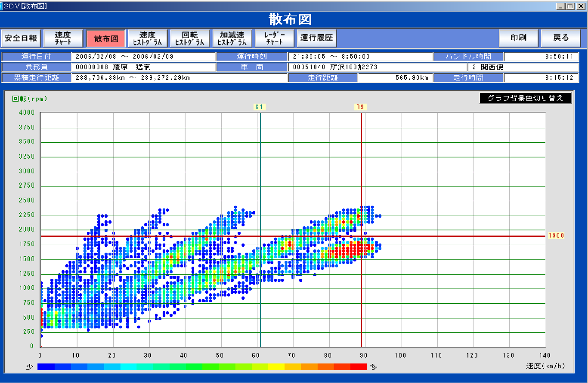Click the 運行日付 date range field
Screen dimensions: 588x383
click(x=143, y=56)
